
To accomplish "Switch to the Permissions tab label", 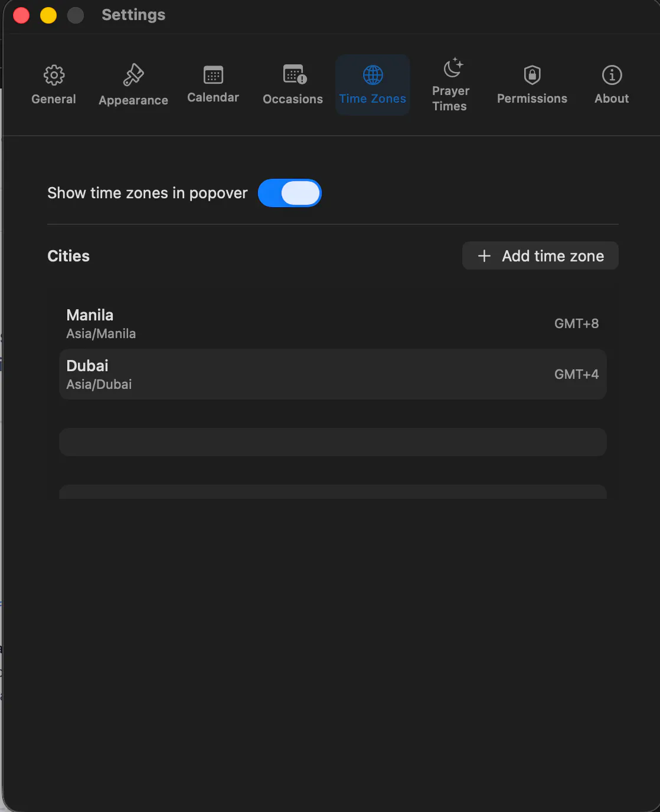I will coord(532,99).
